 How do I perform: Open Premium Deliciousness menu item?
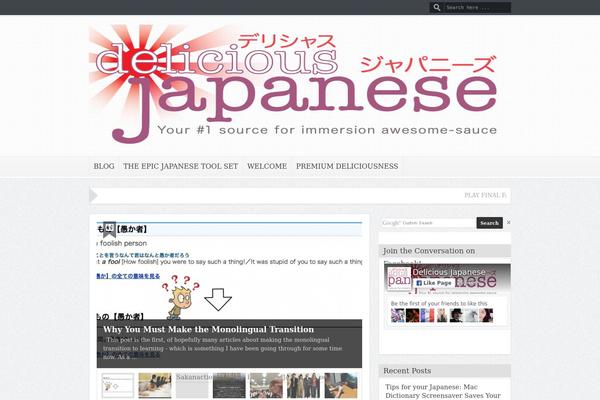tap(347, 166)
